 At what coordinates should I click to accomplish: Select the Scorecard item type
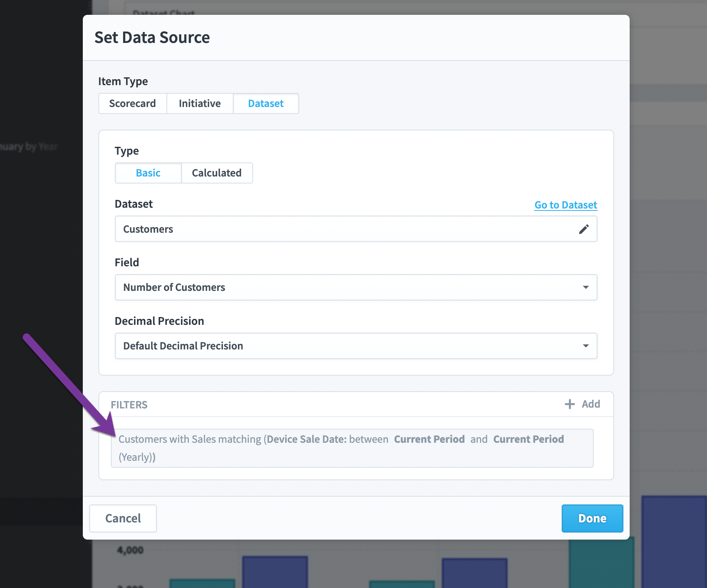click(x=132, y=103)
